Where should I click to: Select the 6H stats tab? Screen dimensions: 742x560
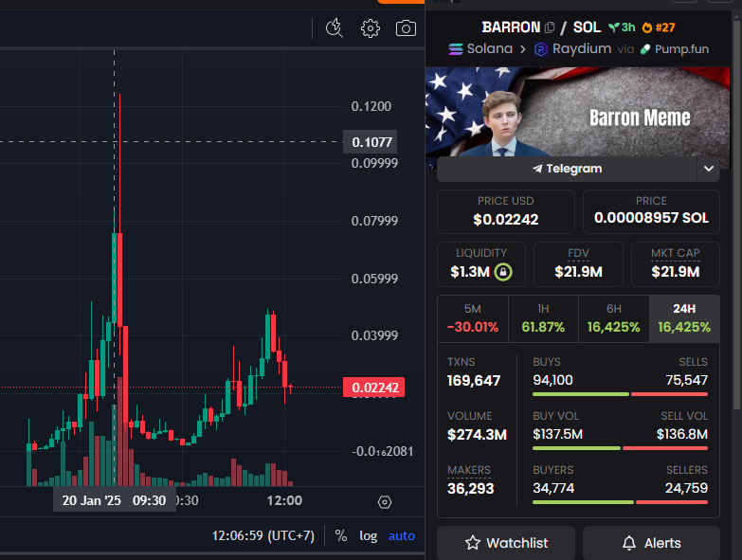click(x=614, y=318)
